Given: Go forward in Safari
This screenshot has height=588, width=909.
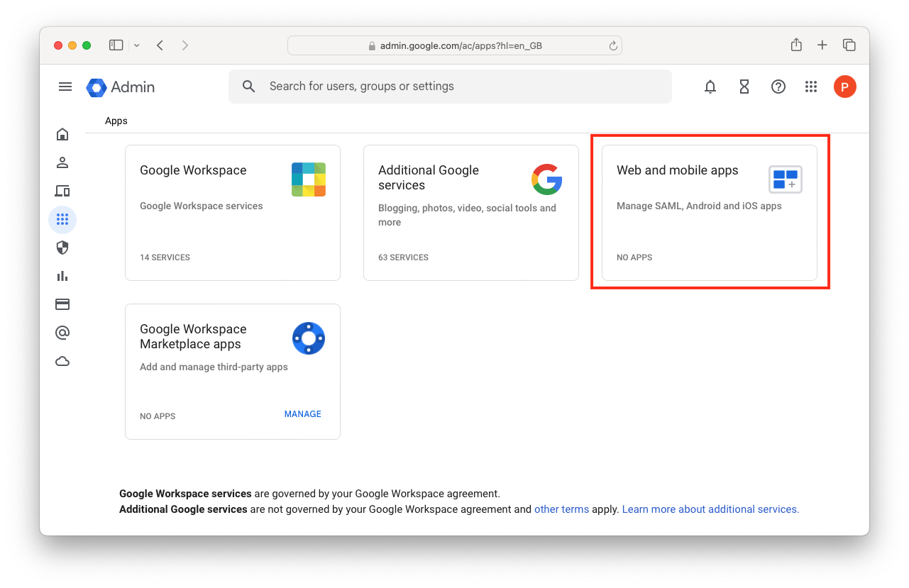Looking at the screenshot, I should coord(185,45).
